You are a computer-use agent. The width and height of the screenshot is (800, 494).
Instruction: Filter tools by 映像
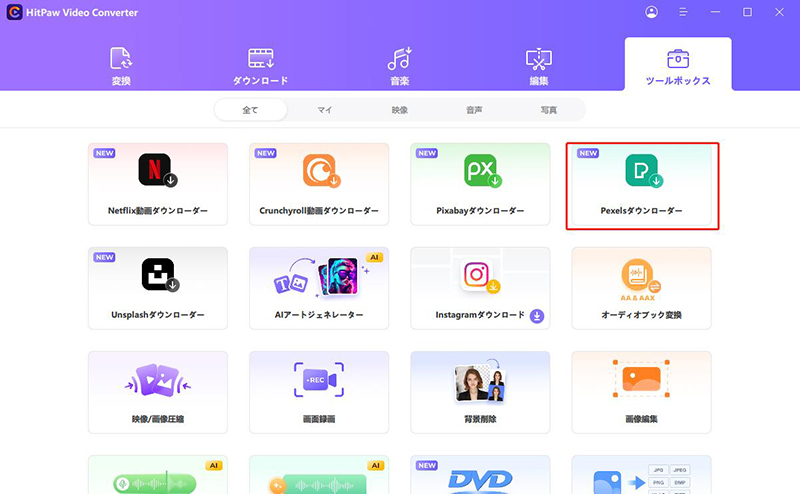coord(399,110)
